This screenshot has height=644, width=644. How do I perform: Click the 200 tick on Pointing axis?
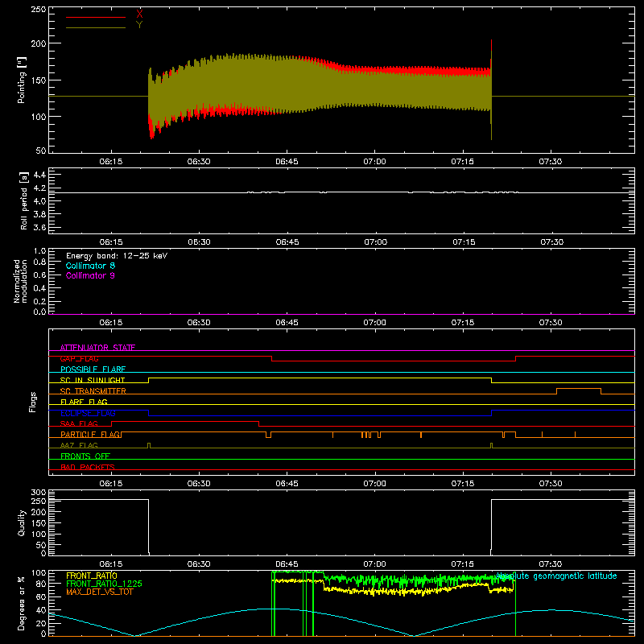click(39, 43)
